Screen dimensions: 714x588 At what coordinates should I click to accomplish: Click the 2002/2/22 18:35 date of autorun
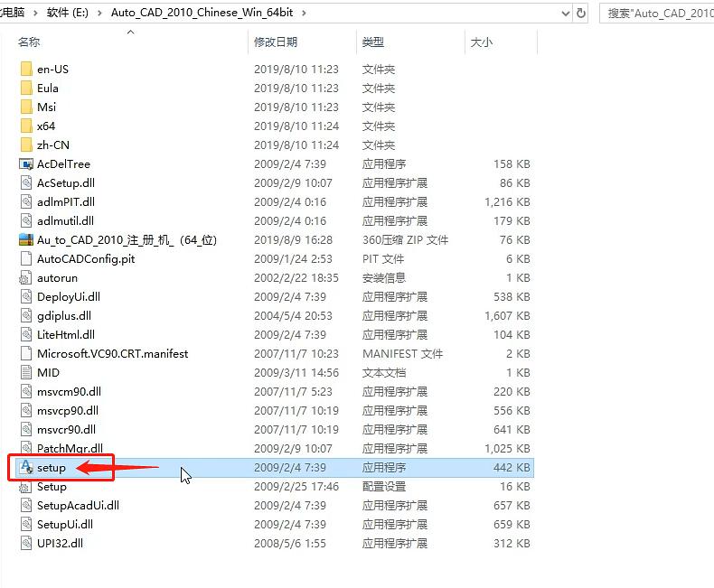pyautogui.click(x=296, y=278)
